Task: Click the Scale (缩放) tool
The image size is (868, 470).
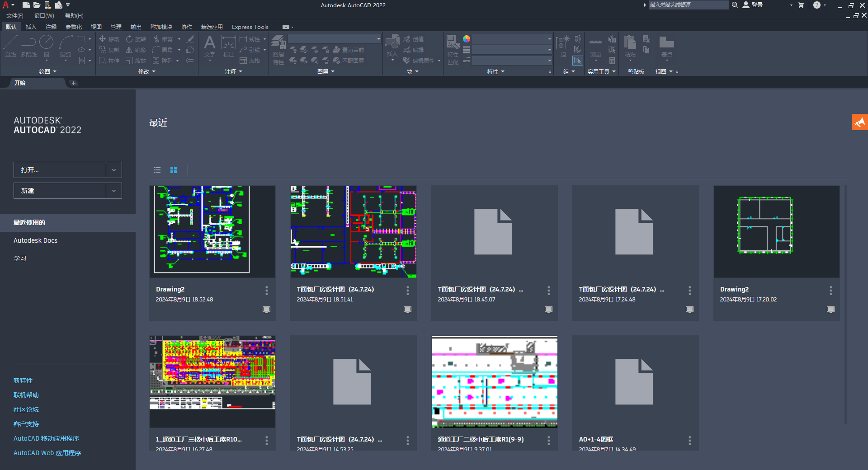Action: pos(136,61)
